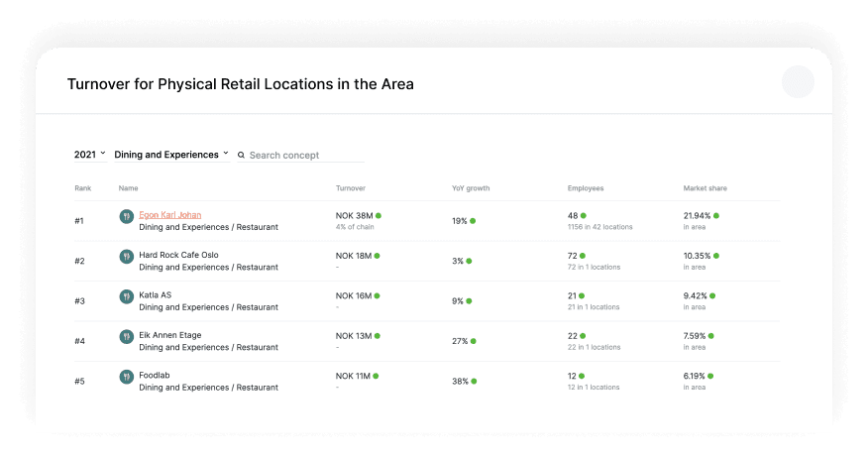Click the restaurant icon beside Katla AS

click(127, 296)
